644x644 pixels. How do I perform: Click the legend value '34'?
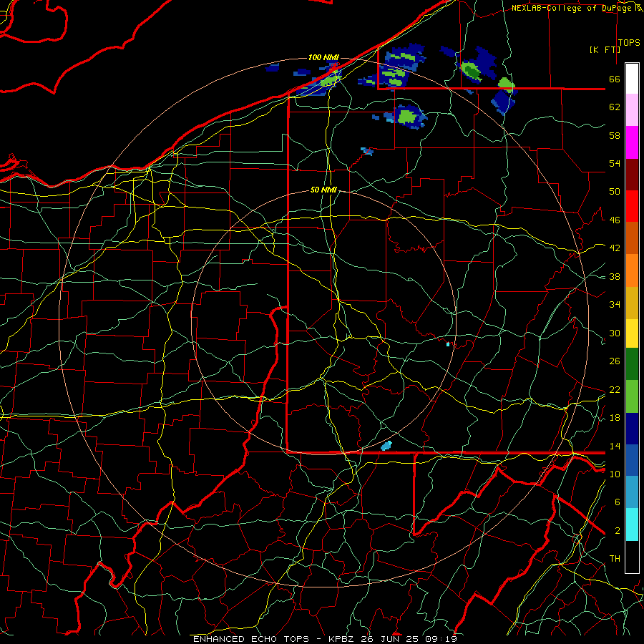615,305
